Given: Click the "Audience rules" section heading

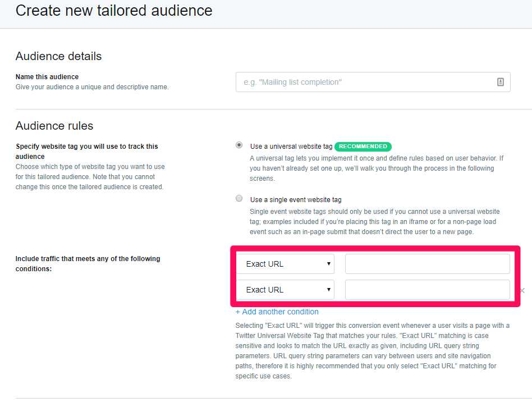Looking at the screenshot, I should [x=54, y=126].
